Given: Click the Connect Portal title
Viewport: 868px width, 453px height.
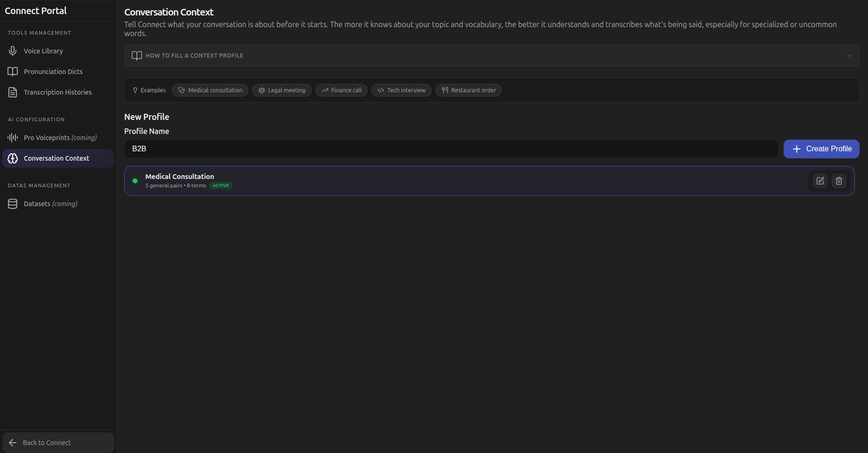Looking at the screenshot, I should pos(36,11).
